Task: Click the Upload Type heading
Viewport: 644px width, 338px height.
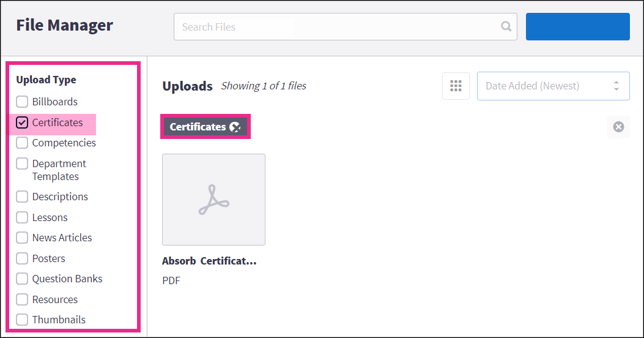Action: pyautogui.click(x=46, y=80)
